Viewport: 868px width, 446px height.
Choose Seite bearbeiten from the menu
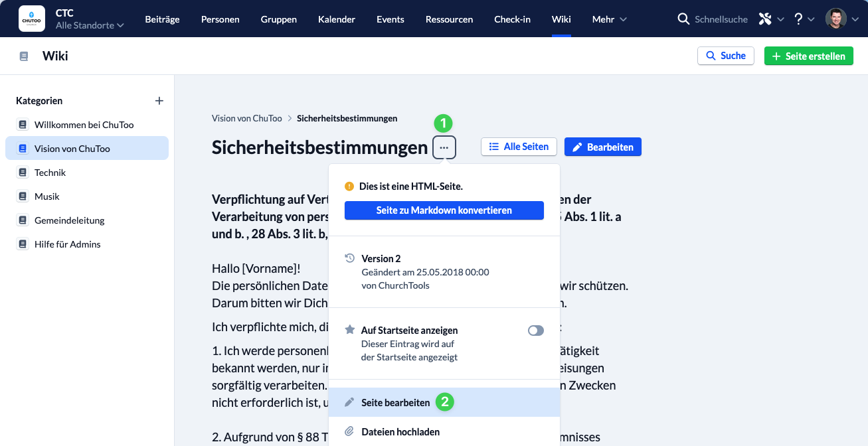click(x=444, y=402)
